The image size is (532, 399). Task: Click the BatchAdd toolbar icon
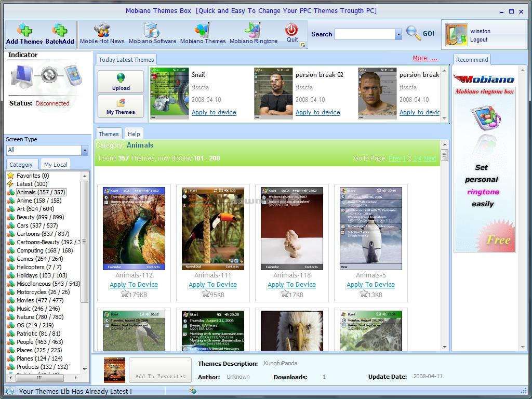tap(60, 30)
